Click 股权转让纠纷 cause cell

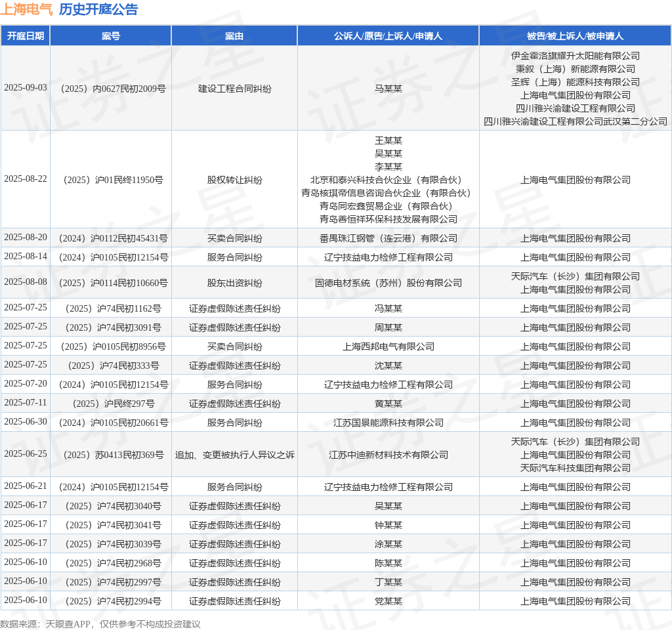click(x=234, y=180)
